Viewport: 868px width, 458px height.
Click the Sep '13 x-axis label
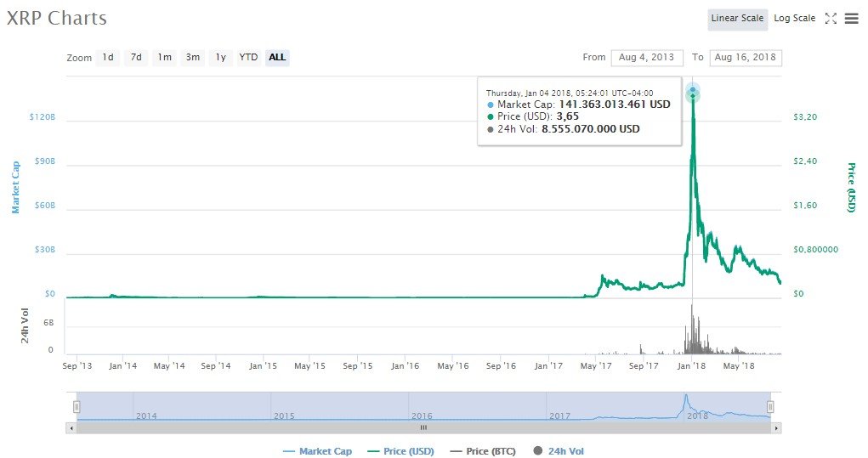click(77, 365)
